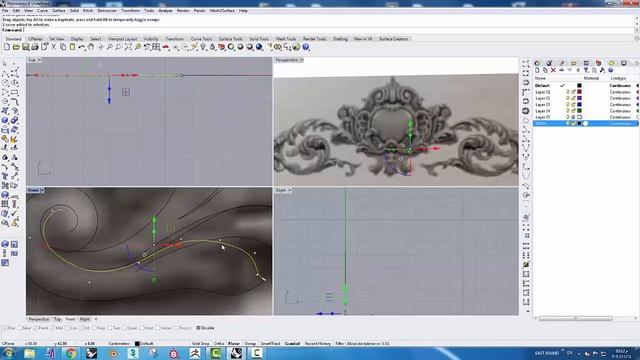Screen dimensions: 640x360
Task: Click the Move layer up arrow icon
Action: click(562, 70)
